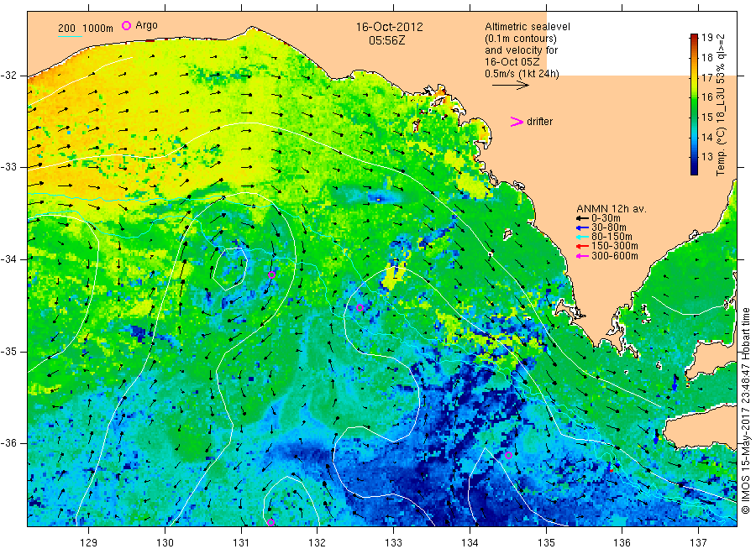The height and width of the screenshot is (554, 756).
Task: Click the 'ANMN 12h av.' heading
Action: click(612, 209)
